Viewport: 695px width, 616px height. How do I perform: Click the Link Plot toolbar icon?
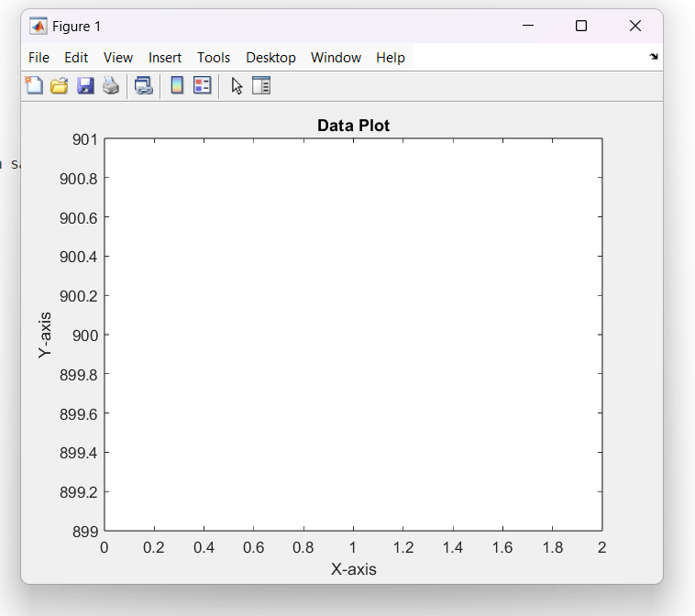144,85
